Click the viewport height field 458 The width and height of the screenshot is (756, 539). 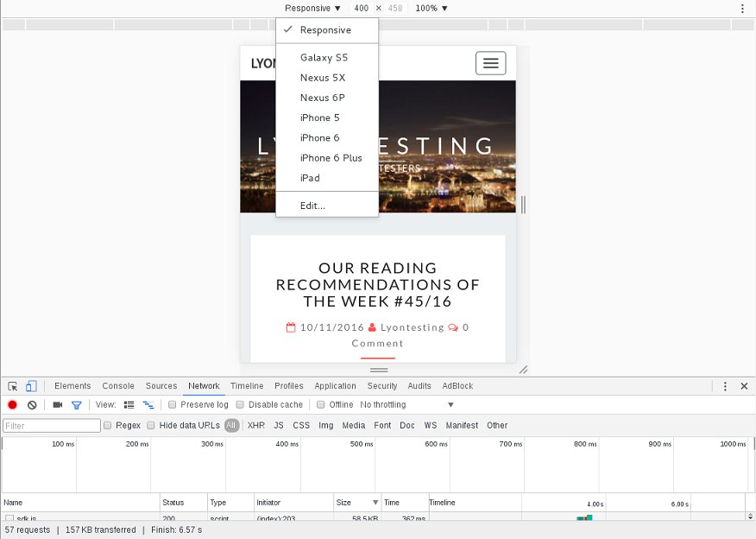[395, 8]
